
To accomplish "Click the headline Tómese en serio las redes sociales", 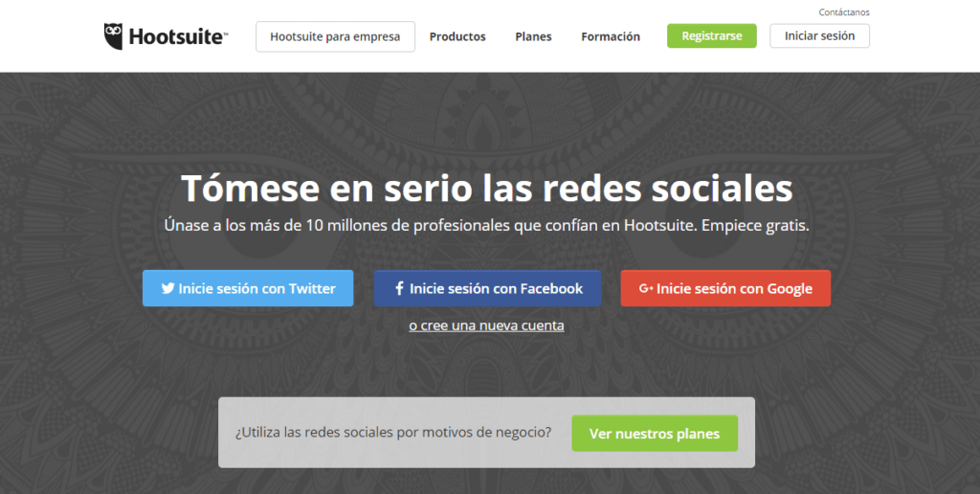I will point(487,188).
